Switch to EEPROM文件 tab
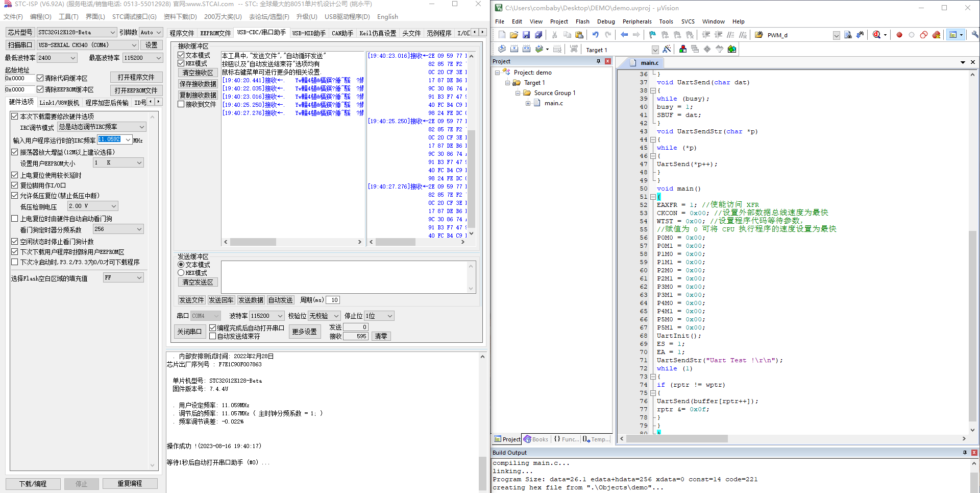This screenshot has width=980, height=493. coord(215,33)
